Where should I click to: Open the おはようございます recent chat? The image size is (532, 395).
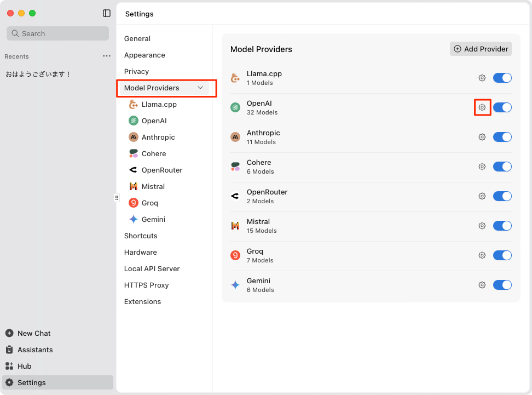pos(38,74)
